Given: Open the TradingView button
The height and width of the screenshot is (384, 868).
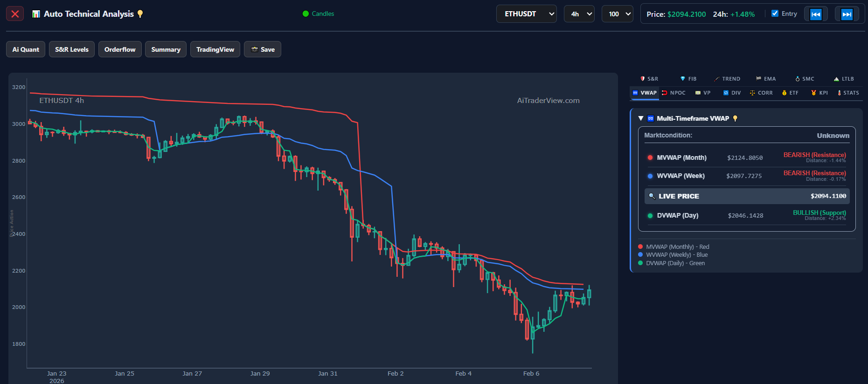Looking at the screenshot, I should pos(215,49).
